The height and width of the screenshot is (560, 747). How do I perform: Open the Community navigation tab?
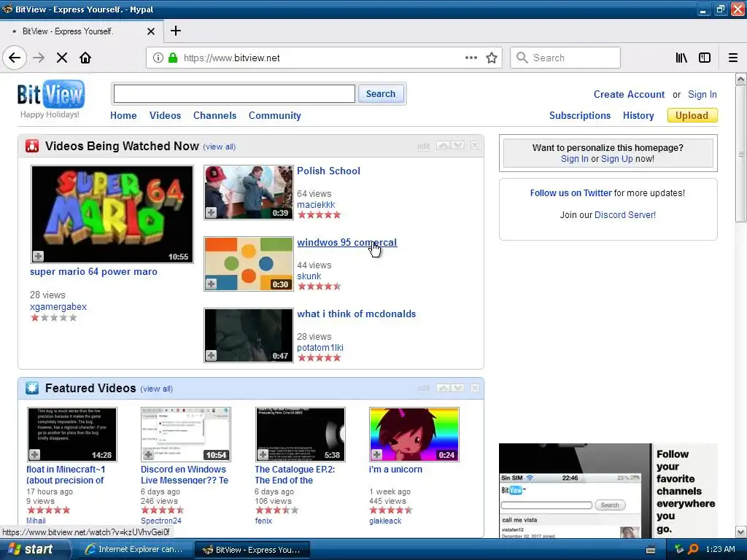(275, 115)
